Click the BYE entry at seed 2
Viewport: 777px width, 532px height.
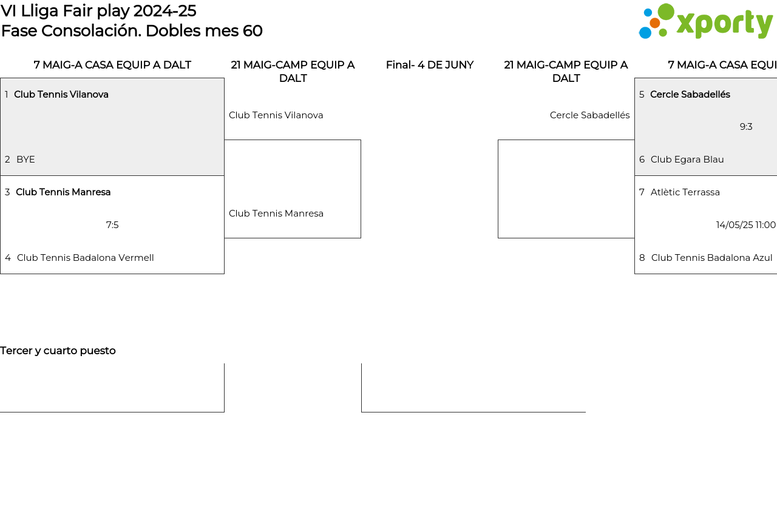[x=25, y=160]
